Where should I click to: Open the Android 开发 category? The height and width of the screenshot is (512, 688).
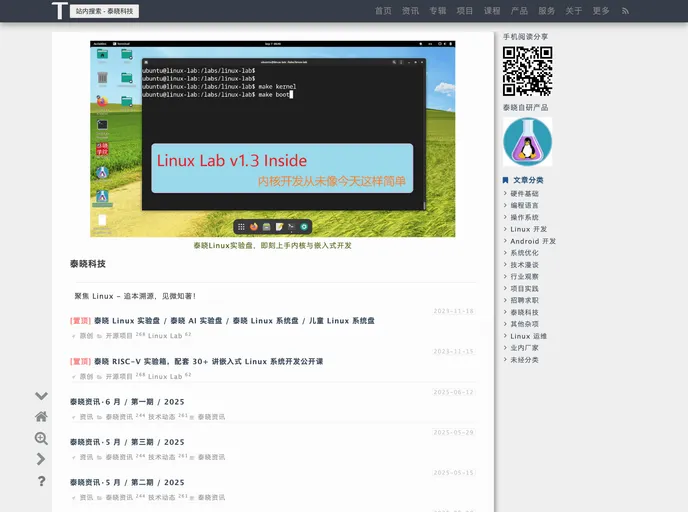tap(533, 241)
